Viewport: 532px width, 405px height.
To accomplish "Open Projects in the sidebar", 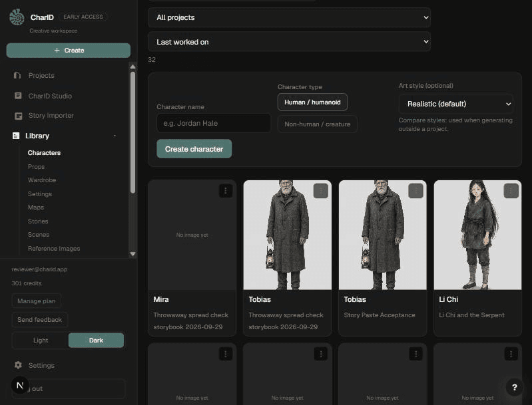I will [x=41, y=75].
